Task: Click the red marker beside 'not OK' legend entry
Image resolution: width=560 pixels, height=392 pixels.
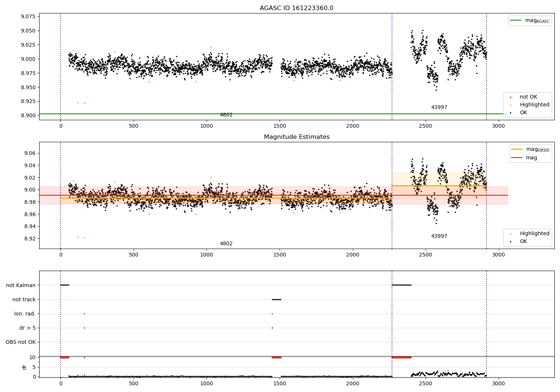Action: tap(510, 97)
